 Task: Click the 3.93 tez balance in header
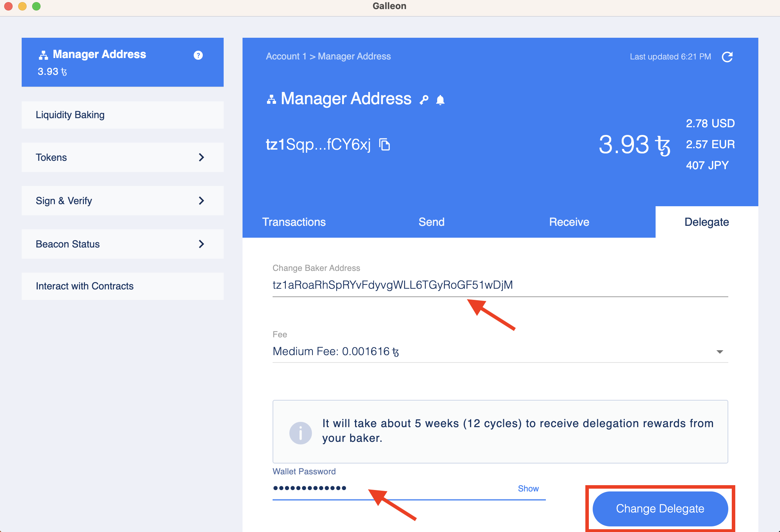coord(634,145)
